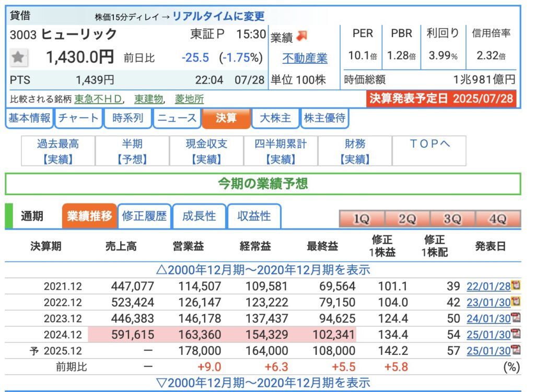The width and height of the screenshot is (535, 392).
Task: Jump to 半期【予想】 section
Action: pyautogui.click(x=132, y=151)
